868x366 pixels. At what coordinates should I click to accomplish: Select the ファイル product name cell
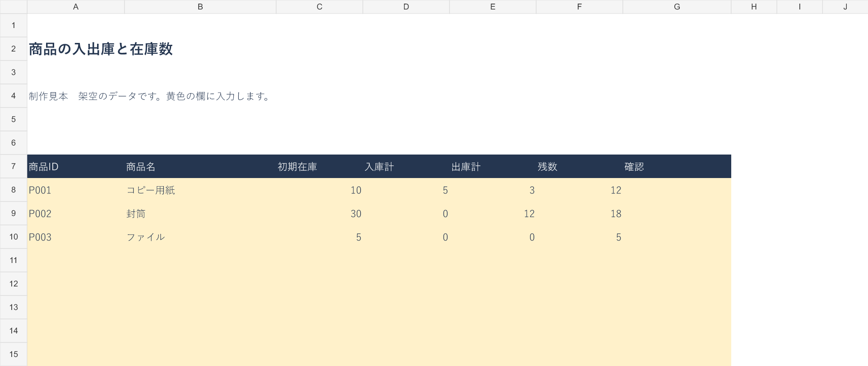(x=200, y=237)
